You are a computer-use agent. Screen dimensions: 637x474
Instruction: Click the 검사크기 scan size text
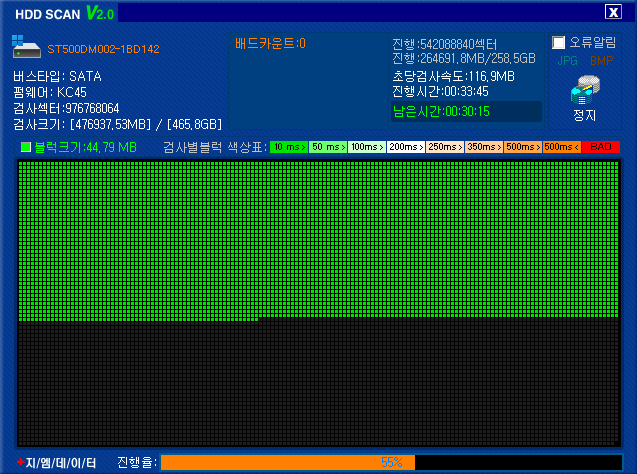[x=117, y=124]
